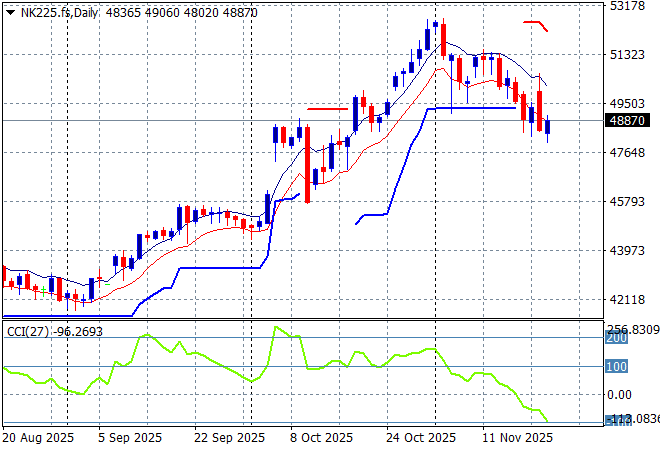Screen dimensions: 660x450
Task: Click the 20 Aug 2025 date label
Action: point(36,438)
